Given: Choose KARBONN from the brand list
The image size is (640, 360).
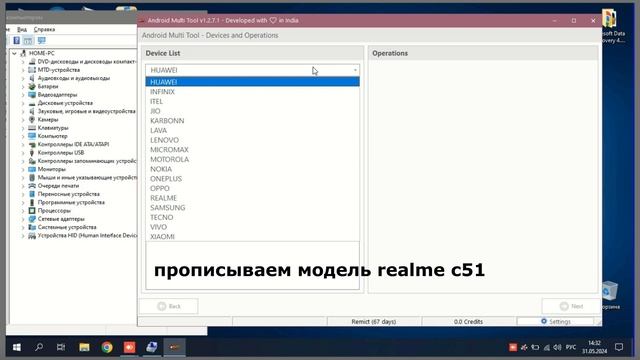Looking at the screenshot, I should tap(252, 121).
